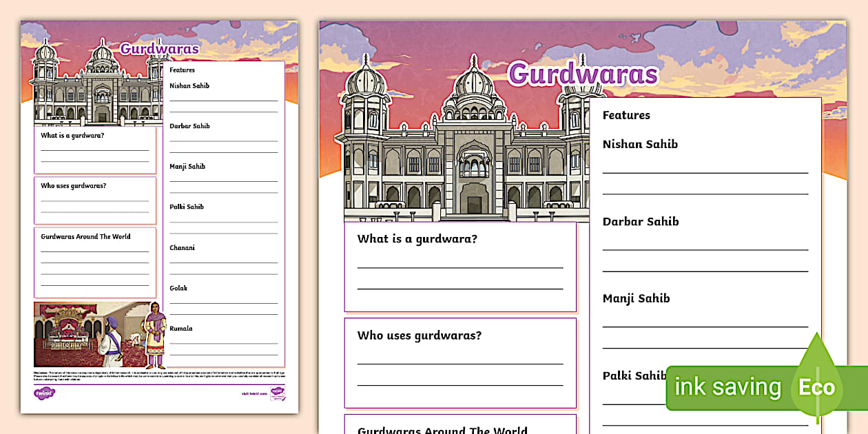Click the large Gurdwaras title heading
868x434 pixels.
tap(583, 74)
